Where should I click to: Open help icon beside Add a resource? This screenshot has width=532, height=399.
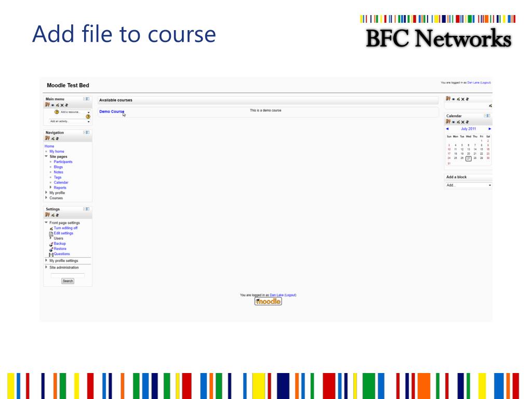click(57, 112)
